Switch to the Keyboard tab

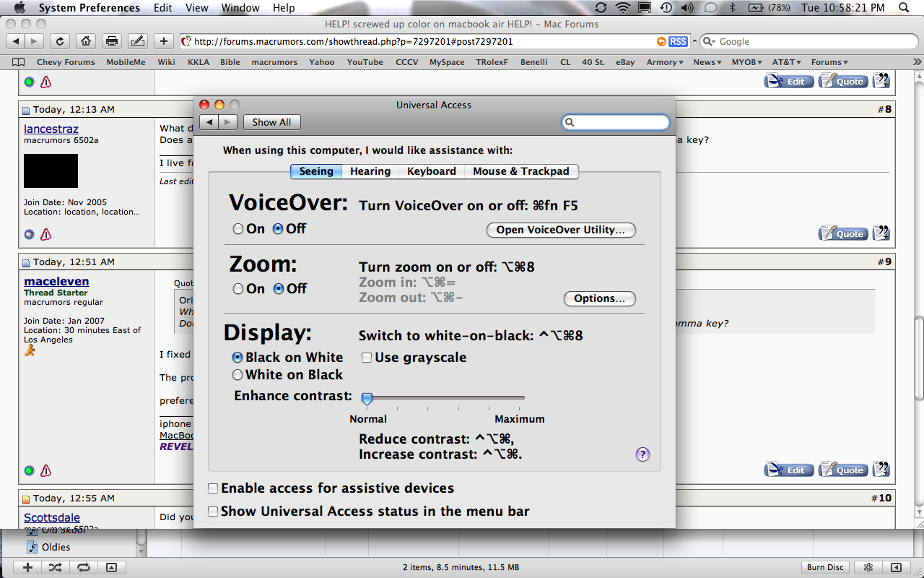click(x=432, y=171)
